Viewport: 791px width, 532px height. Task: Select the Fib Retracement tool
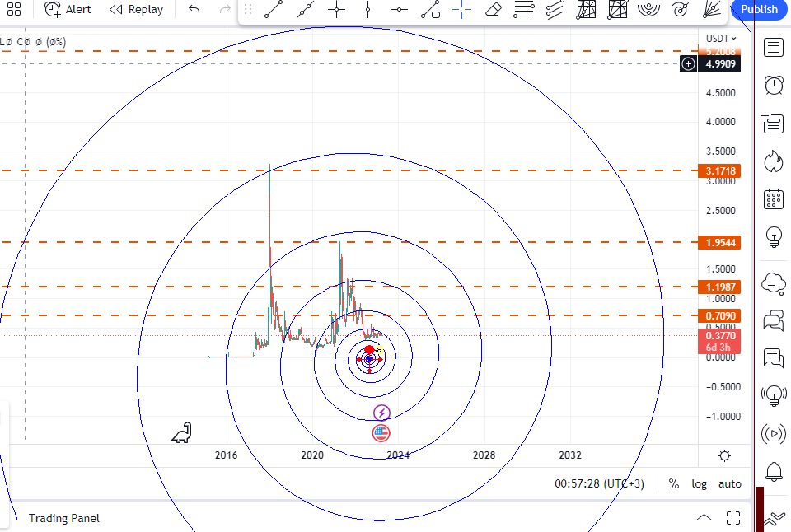(x=524, y=9)
